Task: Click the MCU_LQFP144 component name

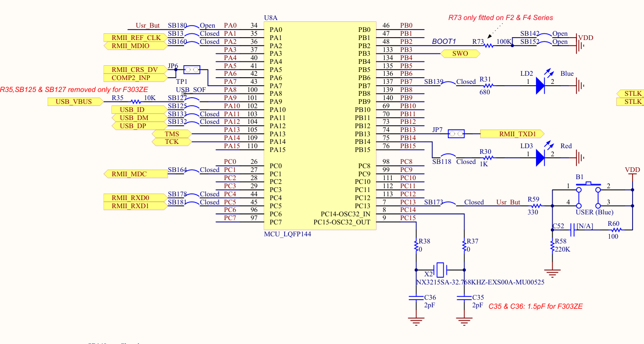Action: click(x=287, y=234)
